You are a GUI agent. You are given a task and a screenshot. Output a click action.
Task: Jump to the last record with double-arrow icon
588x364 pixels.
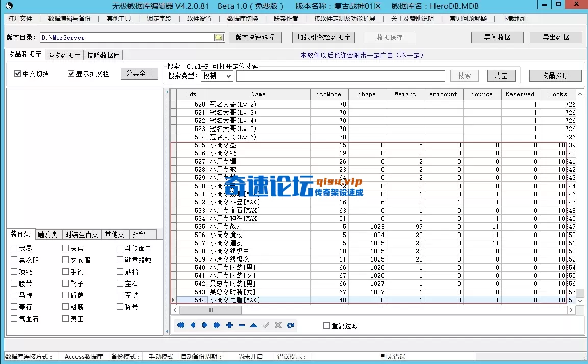point(217,325)
